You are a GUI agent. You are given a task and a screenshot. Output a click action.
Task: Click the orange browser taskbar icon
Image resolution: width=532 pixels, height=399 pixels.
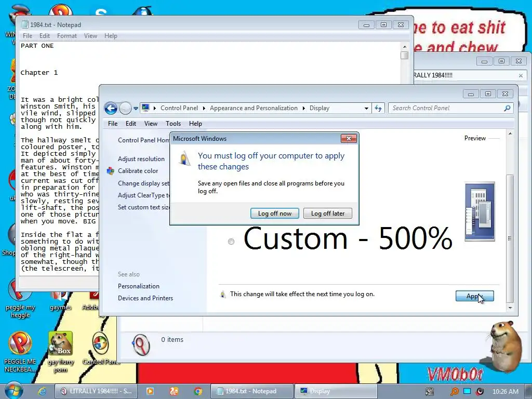(x=174, y=391)
